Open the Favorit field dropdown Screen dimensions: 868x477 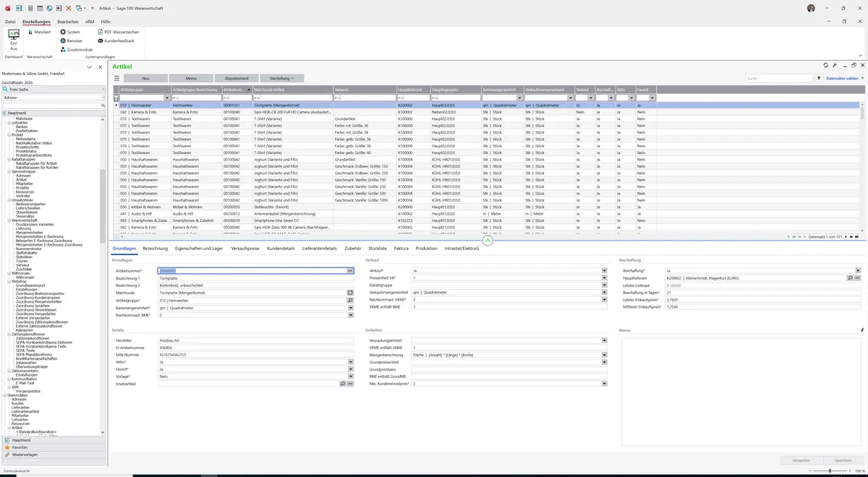pos(350,369)
